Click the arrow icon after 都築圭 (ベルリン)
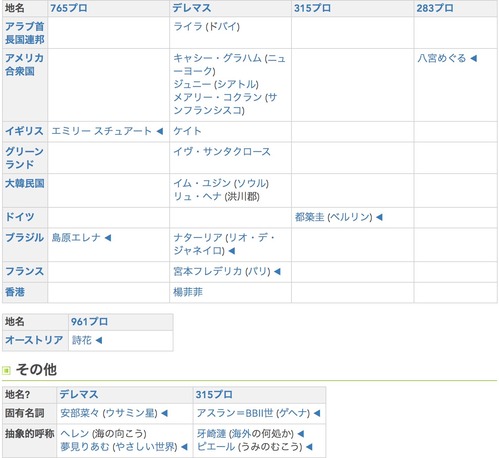The image size is (499, 458). (379, 218)
